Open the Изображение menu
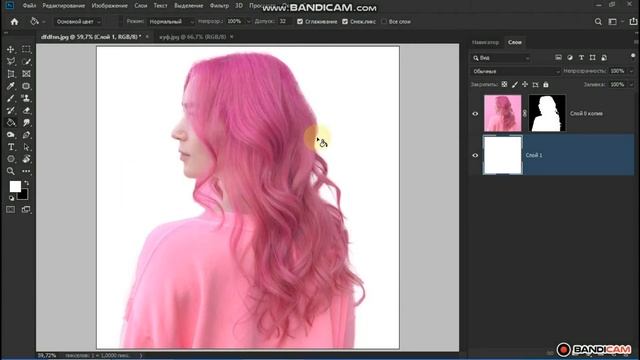The height and width of the screenshot is (360, 640). [x=110, y=6]
